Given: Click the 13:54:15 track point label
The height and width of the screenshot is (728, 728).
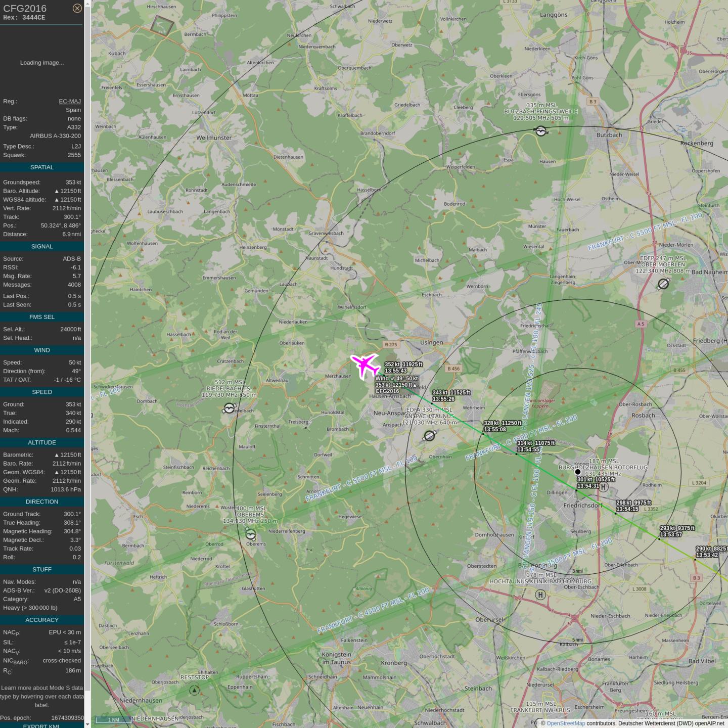Looking at the screenshot, I should 627,509.
